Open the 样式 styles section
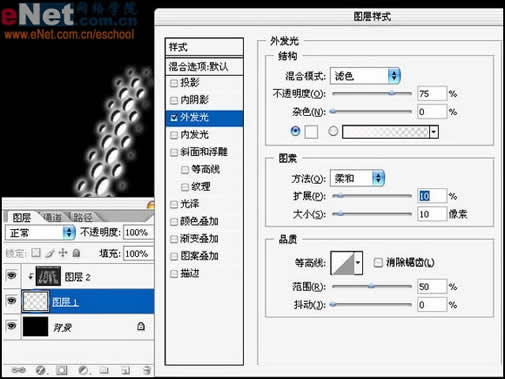 (204, 47)
